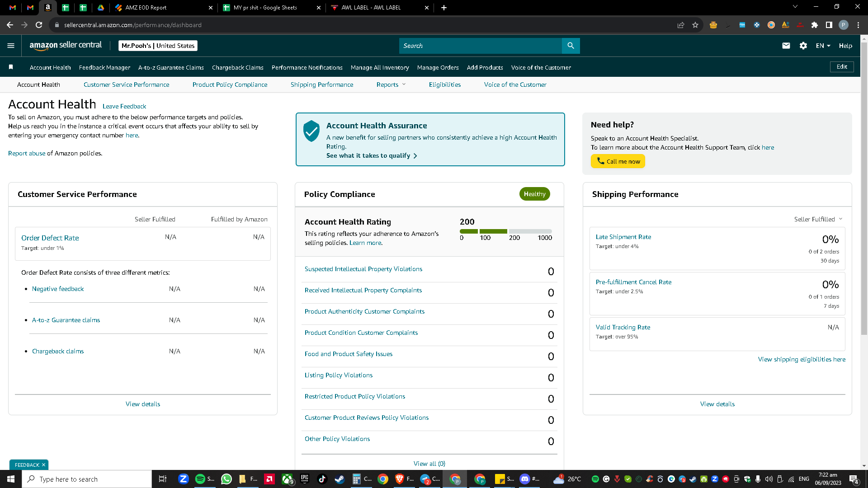Open WhatsApp from the taskbar
Image resolution: width=868 pixels, height=488 pixels.
point(226,479)
